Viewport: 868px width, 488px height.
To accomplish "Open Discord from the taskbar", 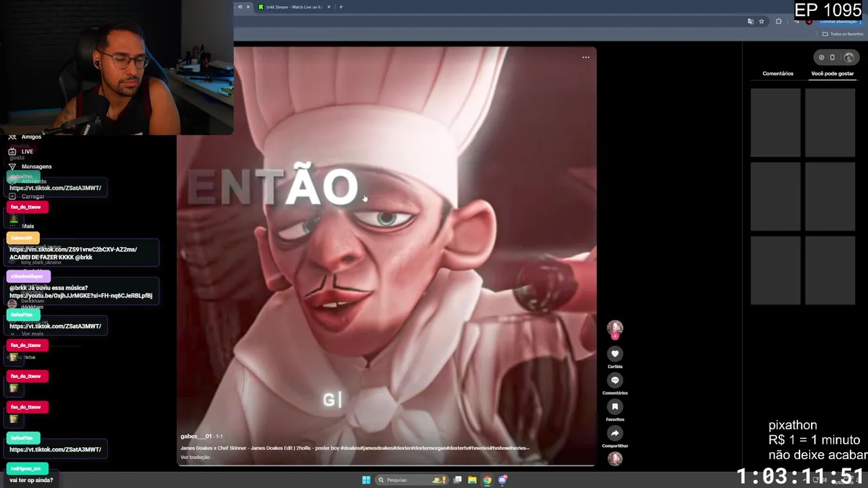I will point(502,480).
